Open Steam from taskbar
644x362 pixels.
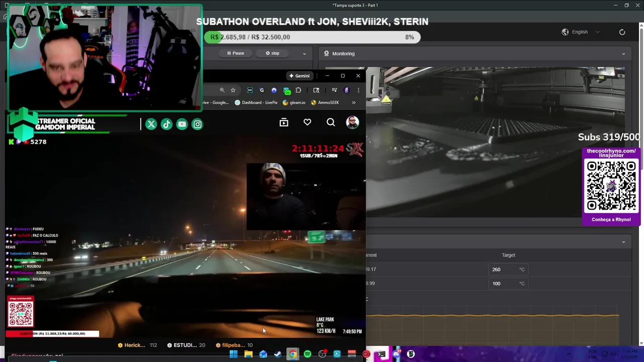(x=278, y=354)
